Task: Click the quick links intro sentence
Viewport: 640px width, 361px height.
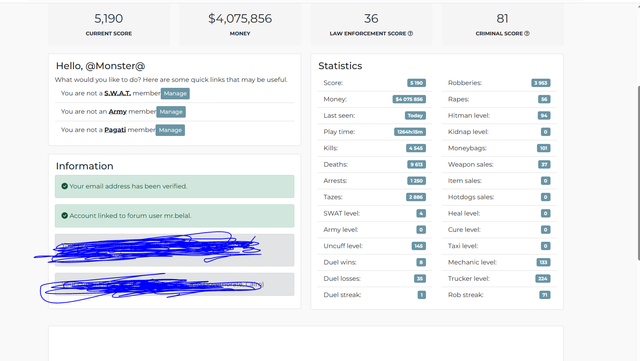Action: click(x=171, y=80)
